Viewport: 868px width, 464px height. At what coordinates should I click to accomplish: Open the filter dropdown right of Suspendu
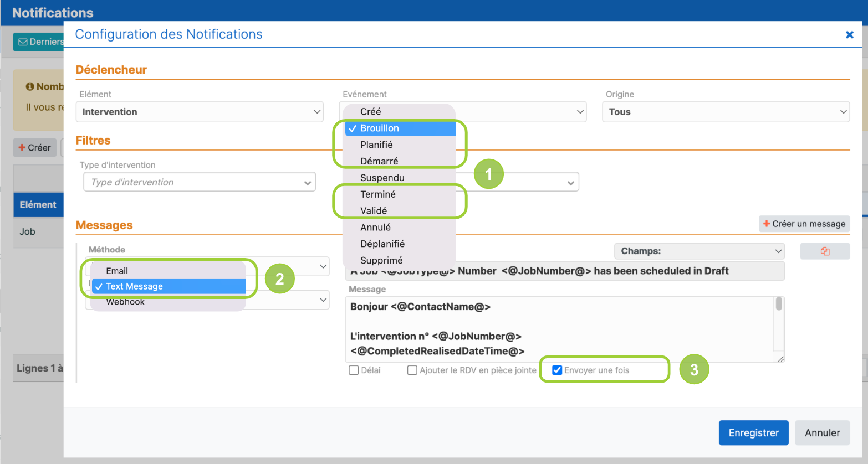pyautogui.click(x=571, y=183)
